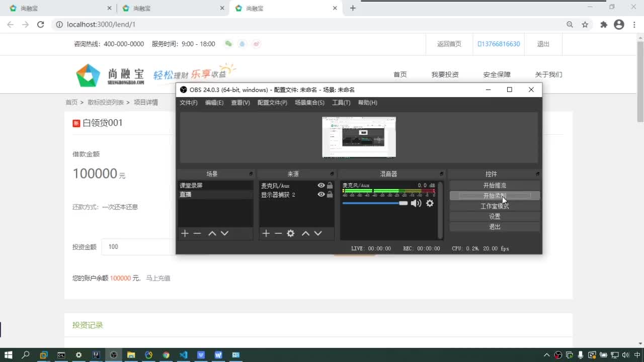The height and width of the screenshot is (362, 644).
Task: Click 开始录制 button in OBS
Action: click(x=495, y=196)
